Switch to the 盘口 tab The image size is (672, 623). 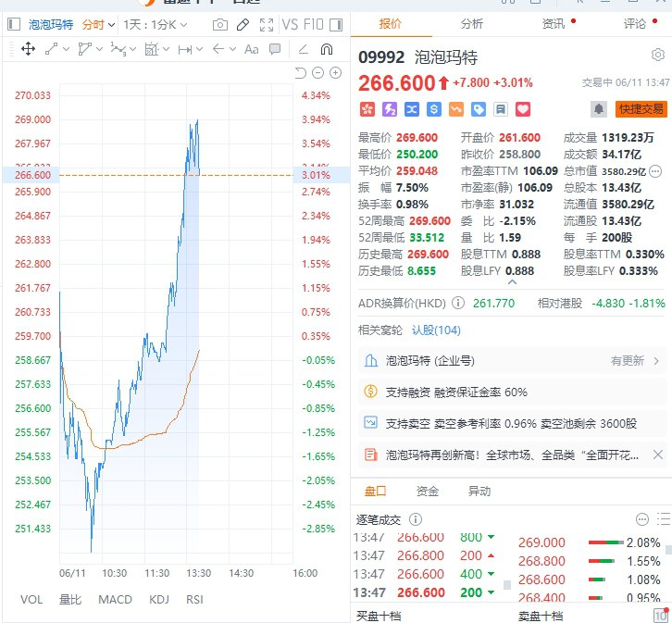tap(375, 491)
